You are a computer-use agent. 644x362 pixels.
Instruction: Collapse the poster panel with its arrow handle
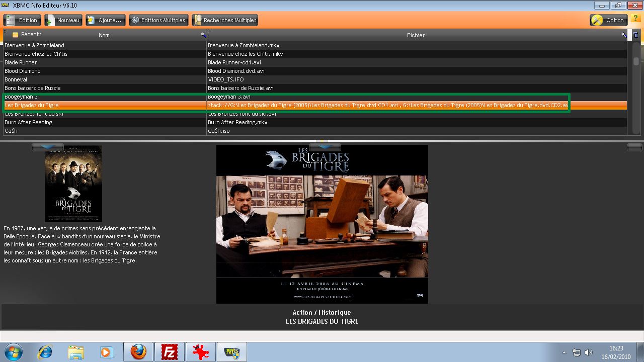48,147
